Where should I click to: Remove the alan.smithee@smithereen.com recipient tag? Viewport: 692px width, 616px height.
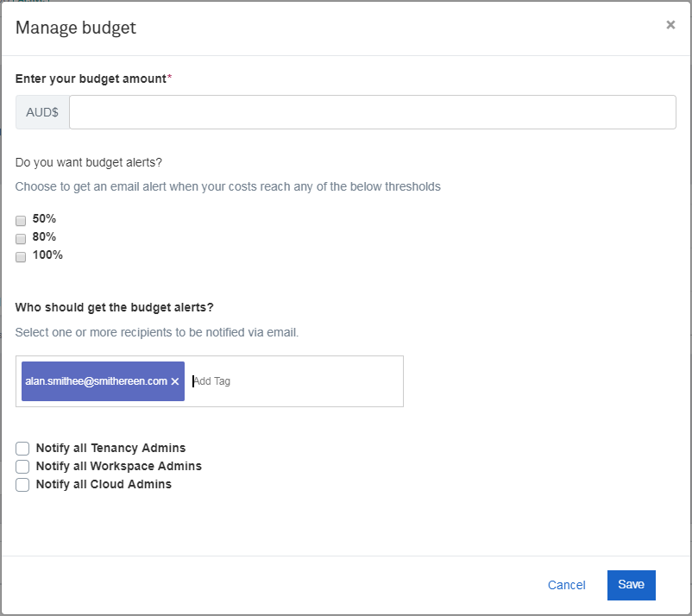(175, 381)
